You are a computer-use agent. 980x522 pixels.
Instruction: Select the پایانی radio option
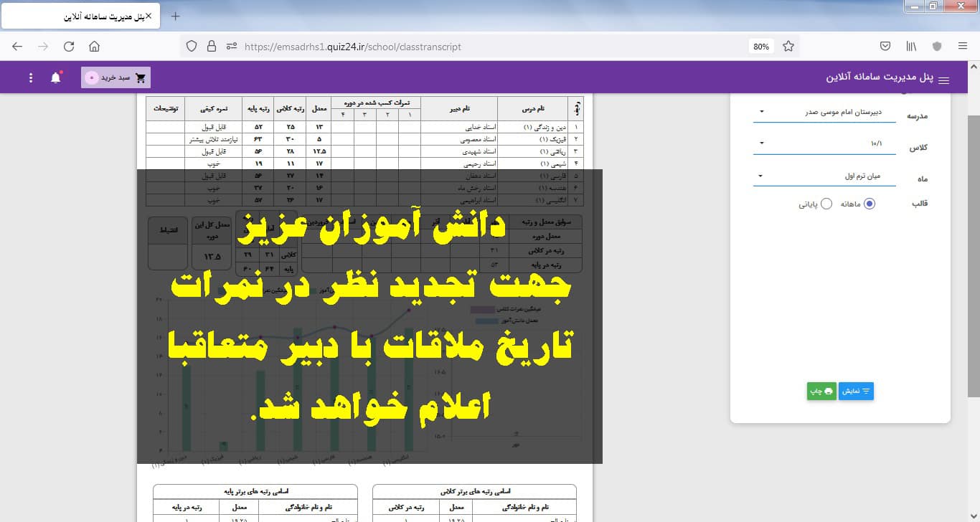pyautogui.click(x=826, y=204)
